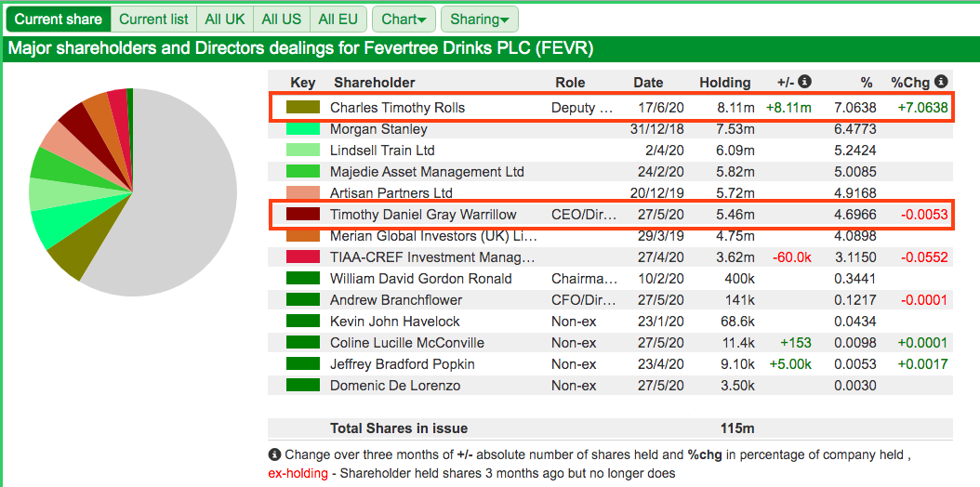Image resolution: width=980 pixels, height=487 pixels.
Task: Click the -0.0552 percent change value
Action: tap(924, 257)
